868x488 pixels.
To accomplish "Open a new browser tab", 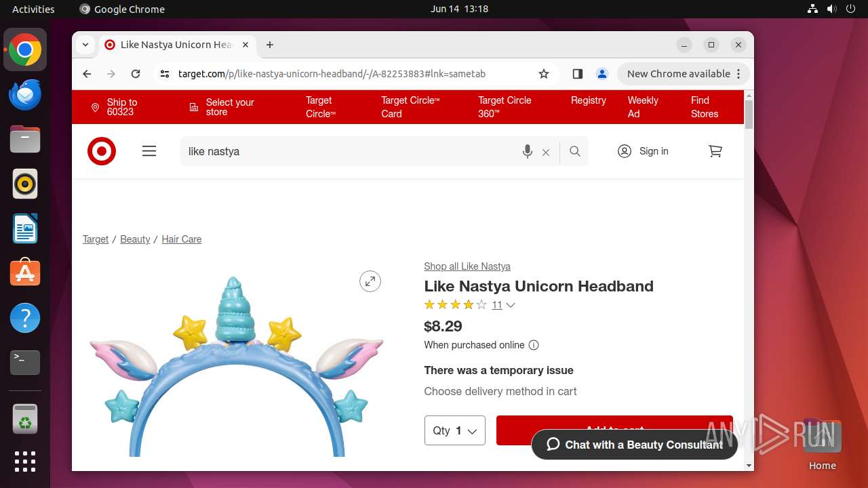I will (270, 45).
